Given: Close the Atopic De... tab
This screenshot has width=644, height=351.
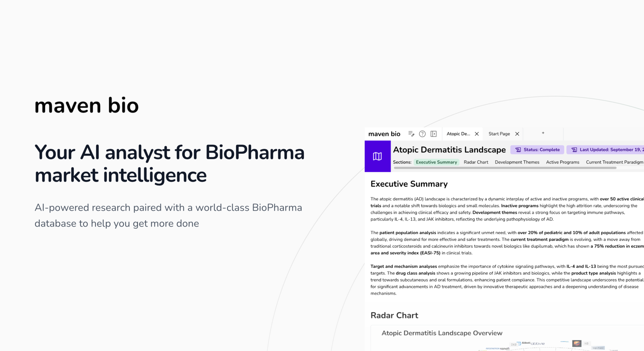Looking at the screenshot, I should click(x=477, y=134).
